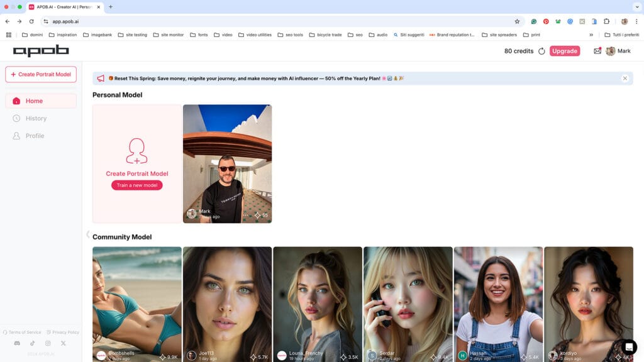Open the Instagram link in footer
The height and width of the screenshot is (362, 644).
(x=48, y=343)
